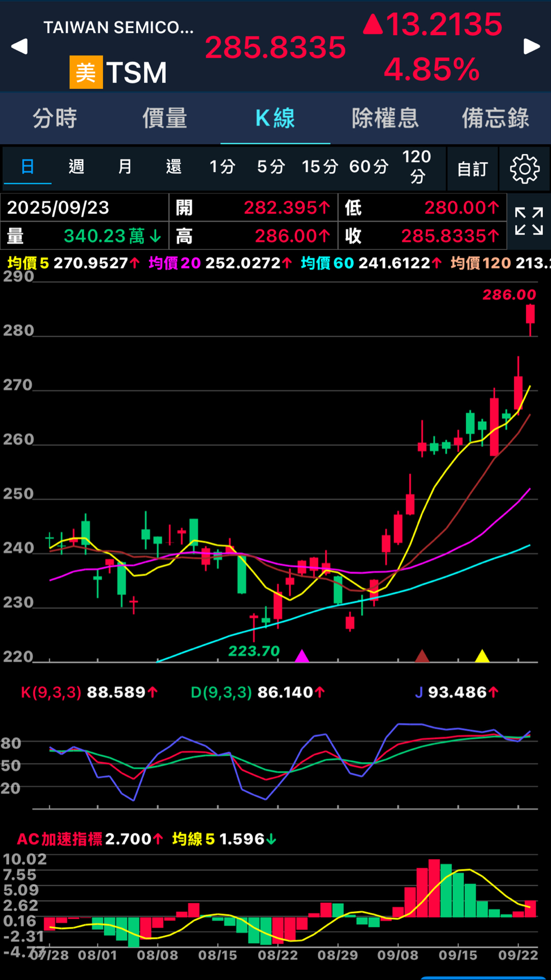Open 自訂 custom period button
The height and width of the screenshot is (980, 551).
click(x=473, y=169)
